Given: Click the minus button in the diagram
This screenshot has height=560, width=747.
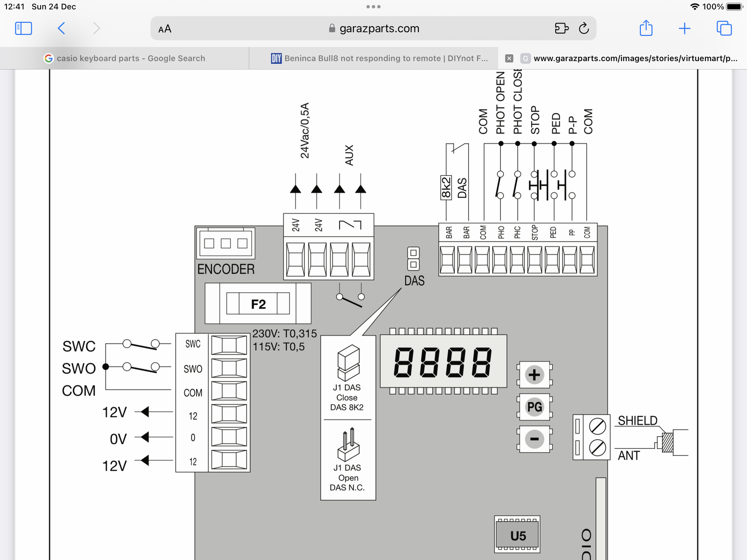Looking at the screenshot, I should coord(535,439).
